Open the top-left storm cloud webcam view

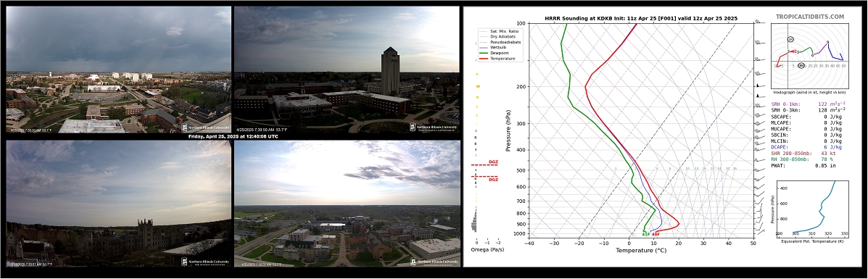tap(118, 70)
